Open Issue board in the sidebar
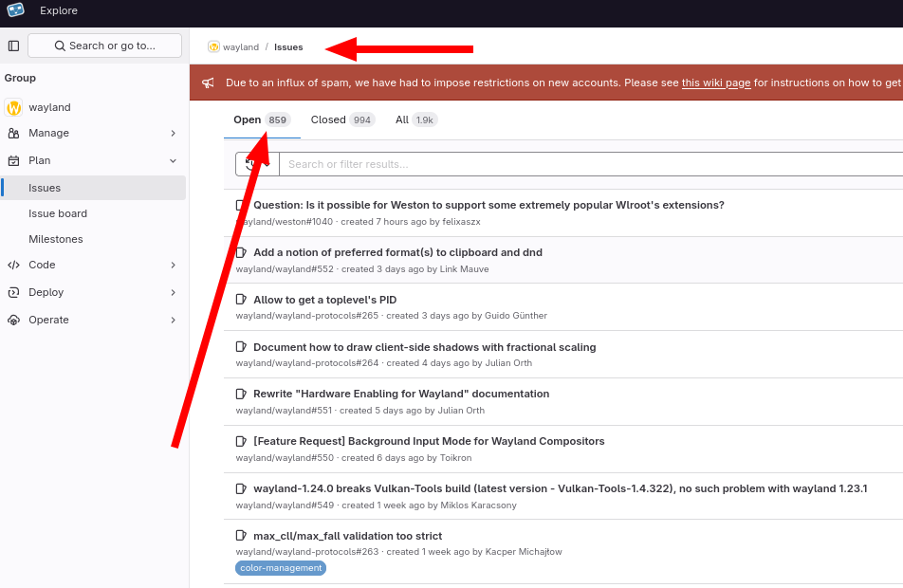The height and width of the screenshot is (588, 903). (94, 213)
